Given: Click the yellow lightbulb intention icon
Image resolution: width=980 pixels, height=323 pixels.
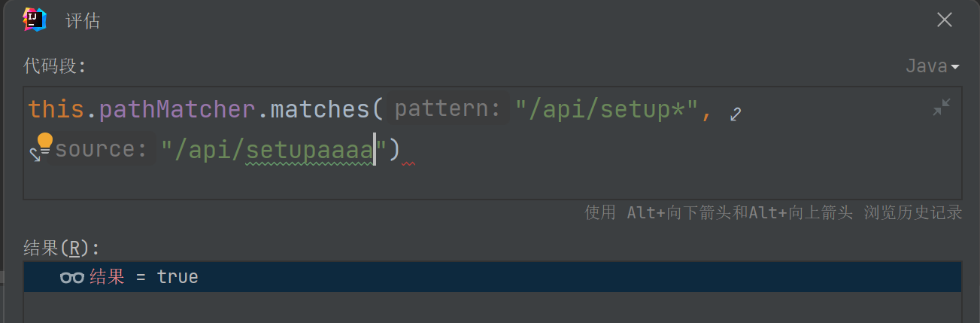Looking at the screenshot, I should [x=45, y=141].
